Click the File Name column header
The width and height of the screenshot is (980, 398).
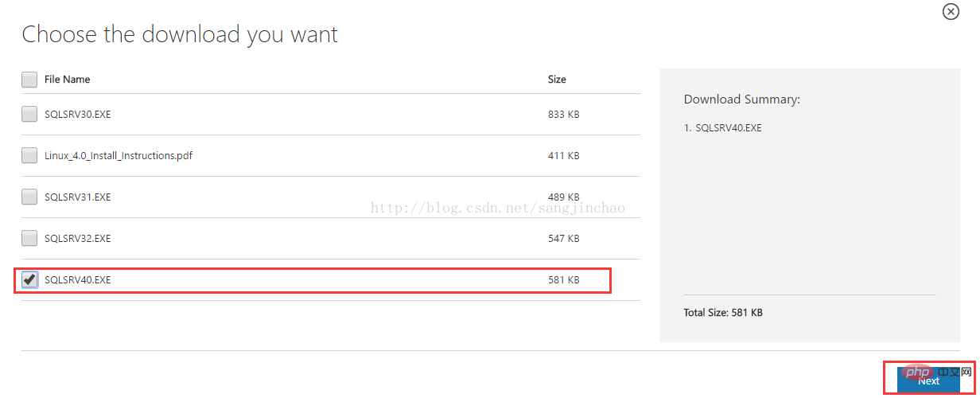click(x=67, y=80)
